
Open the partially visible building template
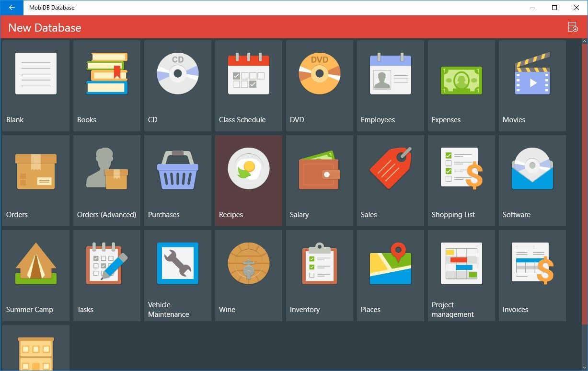pyautogui.click(x=35, y=350)
